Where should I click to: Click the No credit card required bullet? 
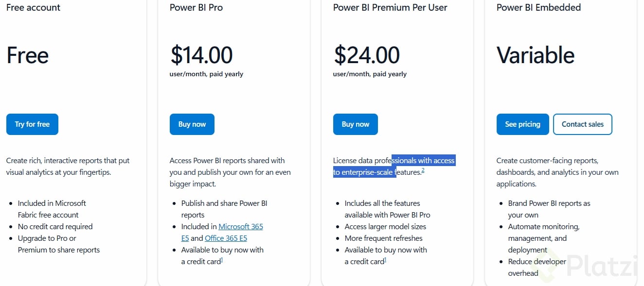[x=55, y=226]
